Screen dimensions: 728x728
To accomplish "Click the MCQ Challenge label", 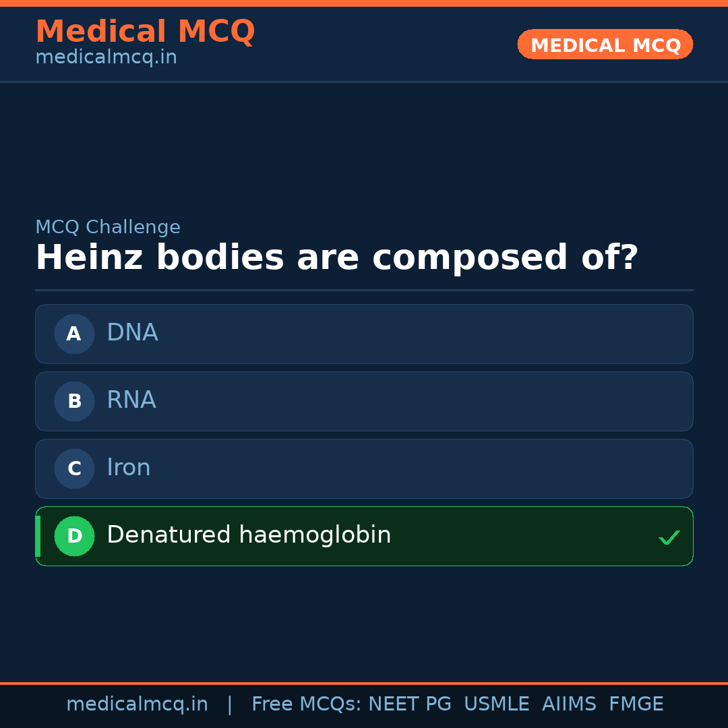I will tap(108, 227).
